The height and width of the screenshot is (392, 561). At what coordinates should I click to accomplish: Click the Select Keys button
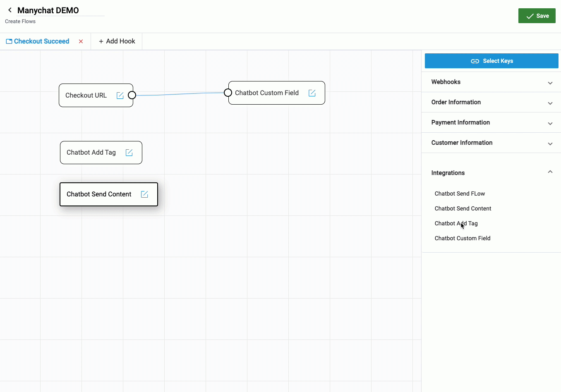click(491, 61)
